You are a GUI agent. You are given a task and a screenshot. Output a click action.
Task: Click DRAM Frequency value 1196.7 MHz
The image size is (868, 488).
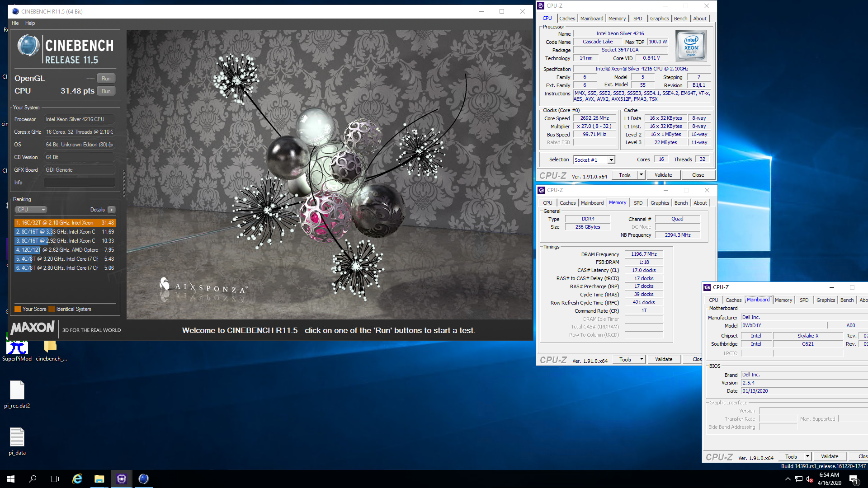click(644, 254)
